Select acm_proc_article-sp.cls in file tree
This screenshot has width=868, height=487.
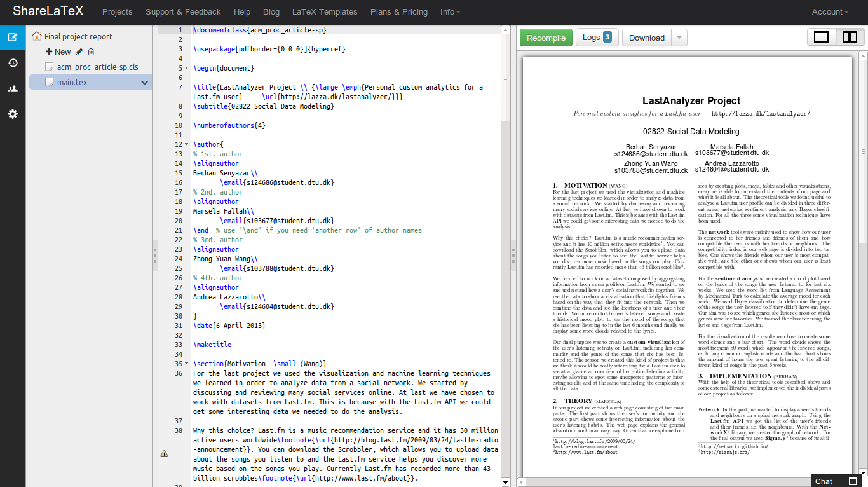[x=97, y=67]
